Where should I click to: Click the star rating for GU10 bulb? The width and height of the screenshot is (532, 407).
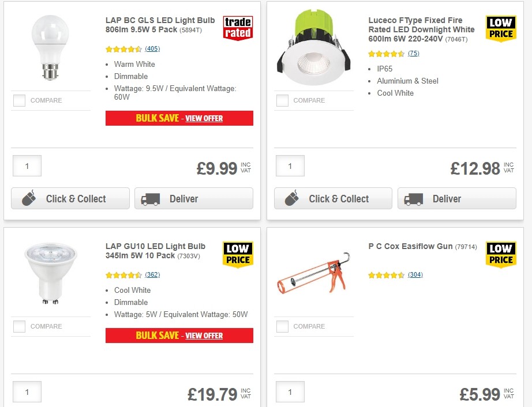pos(123,275)
